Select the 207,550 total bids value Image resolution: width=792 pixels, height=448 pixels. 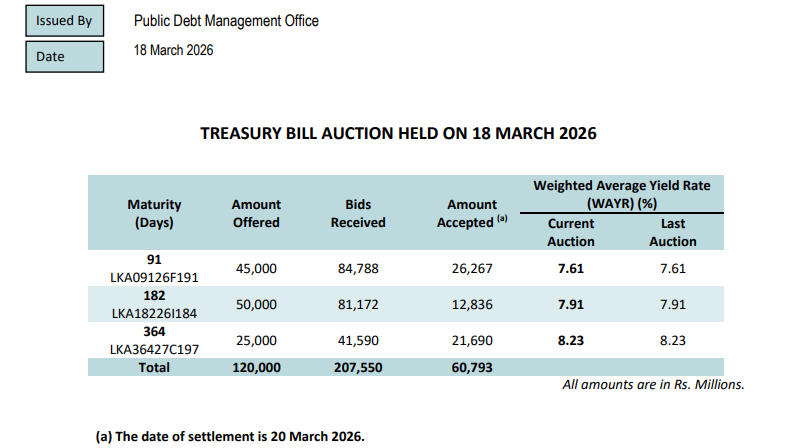coord(358,368)
